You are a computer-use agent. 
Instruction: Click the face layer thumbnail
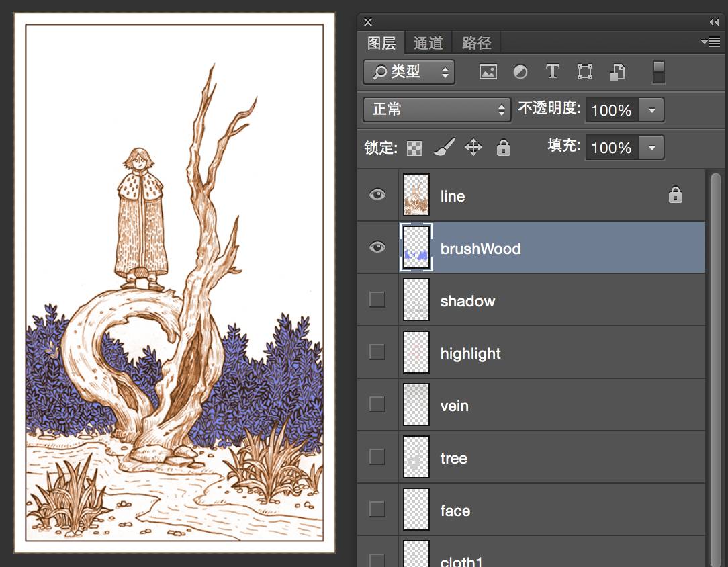tap(416, 509)
